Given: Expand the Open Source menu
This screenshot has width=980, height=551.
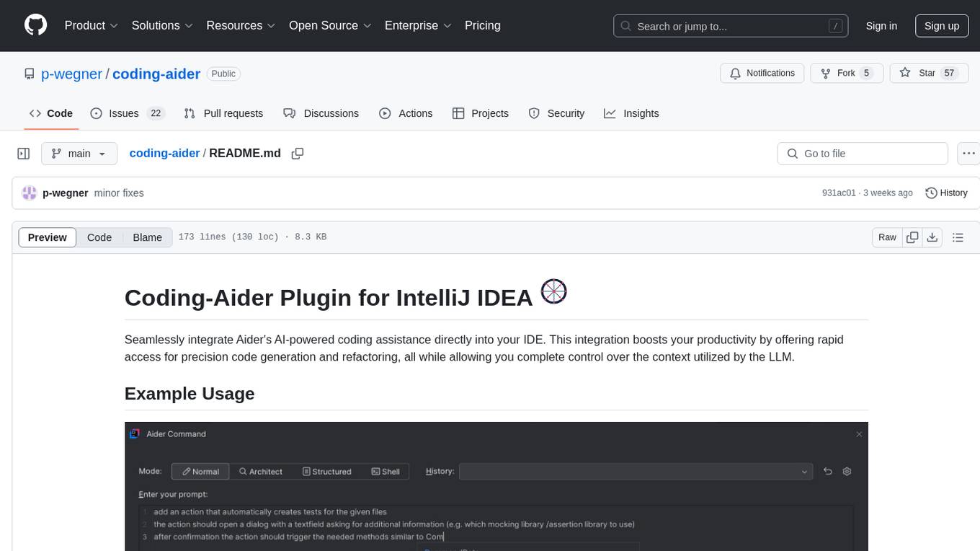Looking at the screenshot, I should 330,25.
